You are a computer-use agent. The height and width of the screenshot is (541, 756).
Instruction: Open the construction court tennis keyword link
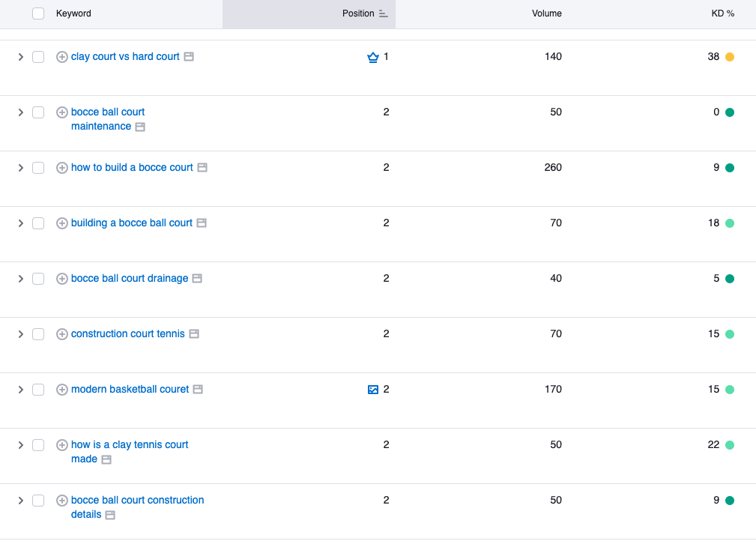coord(127,334)
